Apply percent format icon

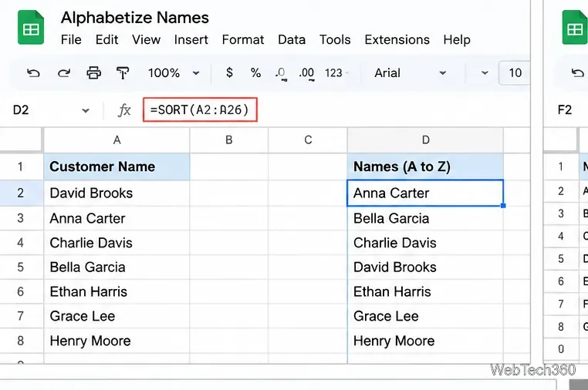pyautogui.click(x=255, y=72)
